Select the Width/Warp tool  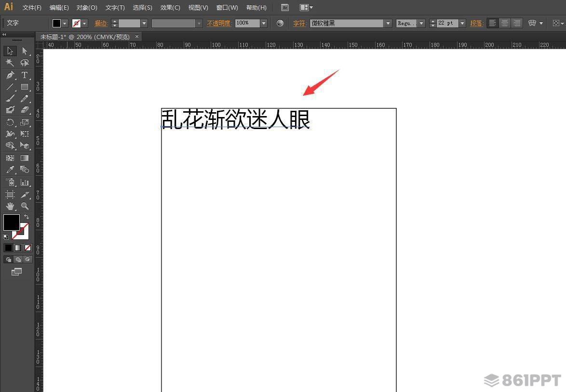pyautogui.click(x=10, y=134)
